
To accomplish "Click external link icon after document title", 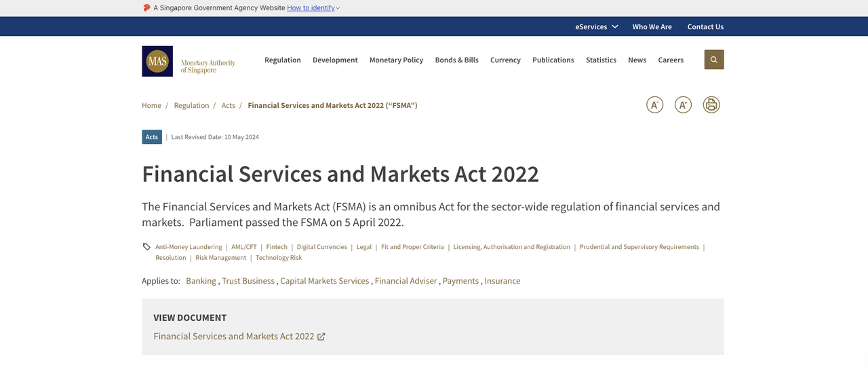I will click(x=321, y=337).
